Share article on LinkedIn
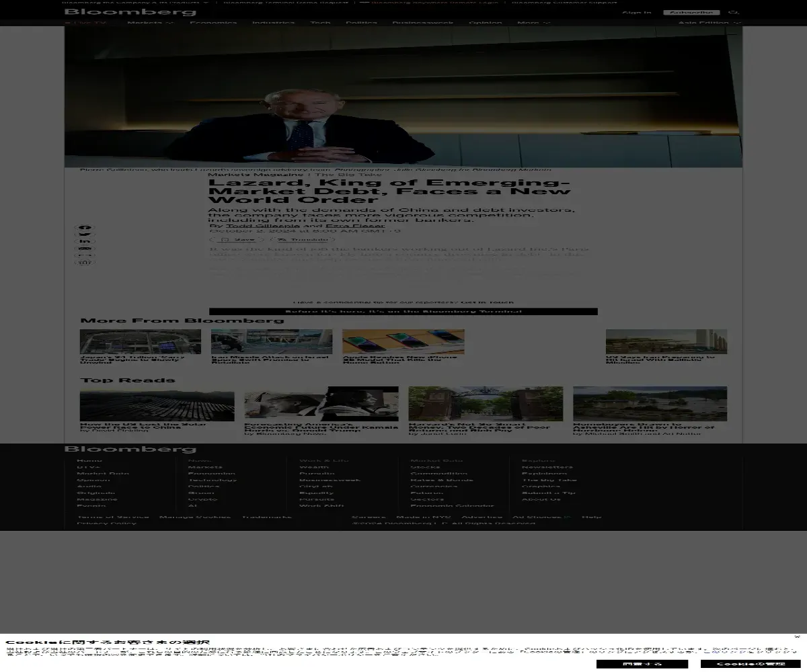This screenshot has width=807, height=672. [x=85, y=242]
